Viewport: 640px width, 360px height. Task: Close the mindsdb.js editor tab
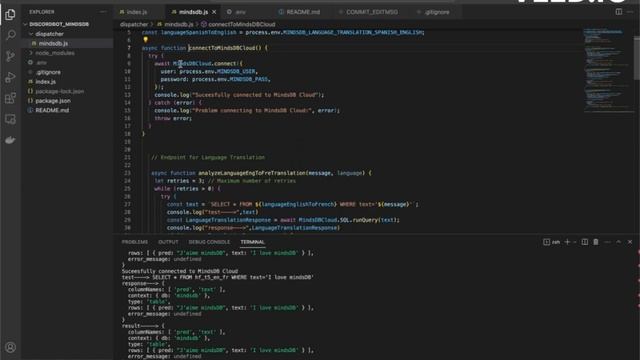214,12
